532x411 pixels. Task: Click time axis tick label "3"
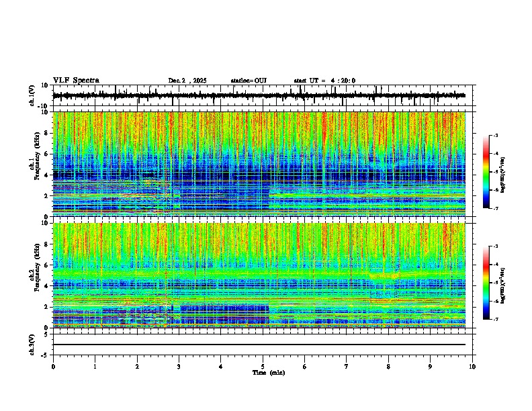pos(179,367)
